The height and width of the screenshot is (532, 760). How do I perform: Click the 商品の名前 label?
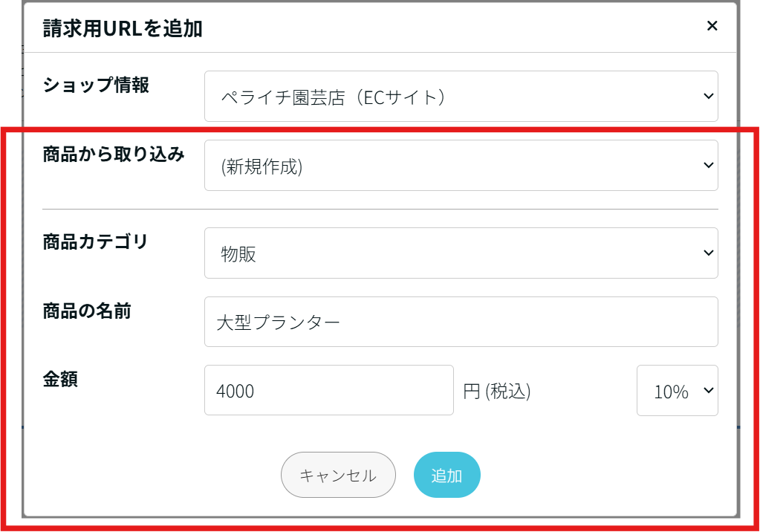tap(87, 311)
